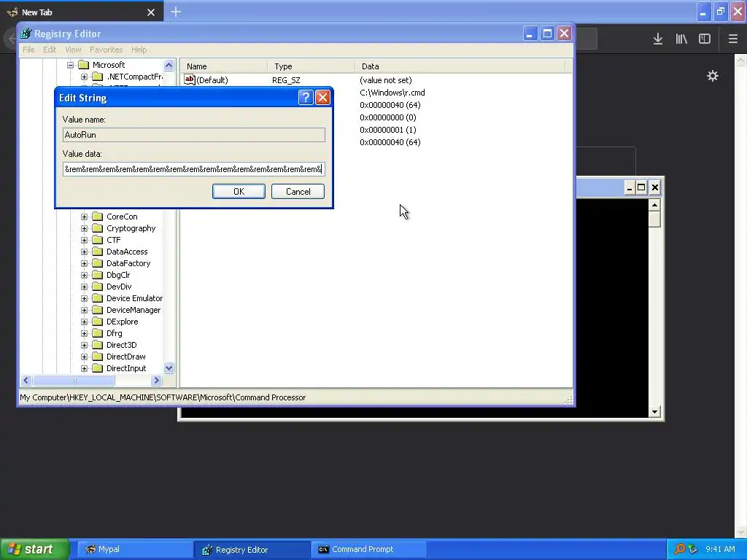
Task: Open the Mypal library icon
Action: click(x=681, y=39)
